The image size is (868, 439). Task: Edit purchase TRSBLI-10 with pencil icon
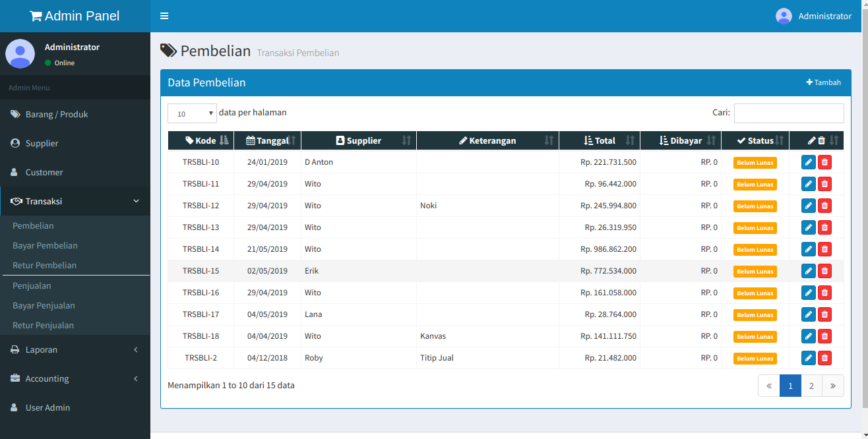(x=809, y=162)
